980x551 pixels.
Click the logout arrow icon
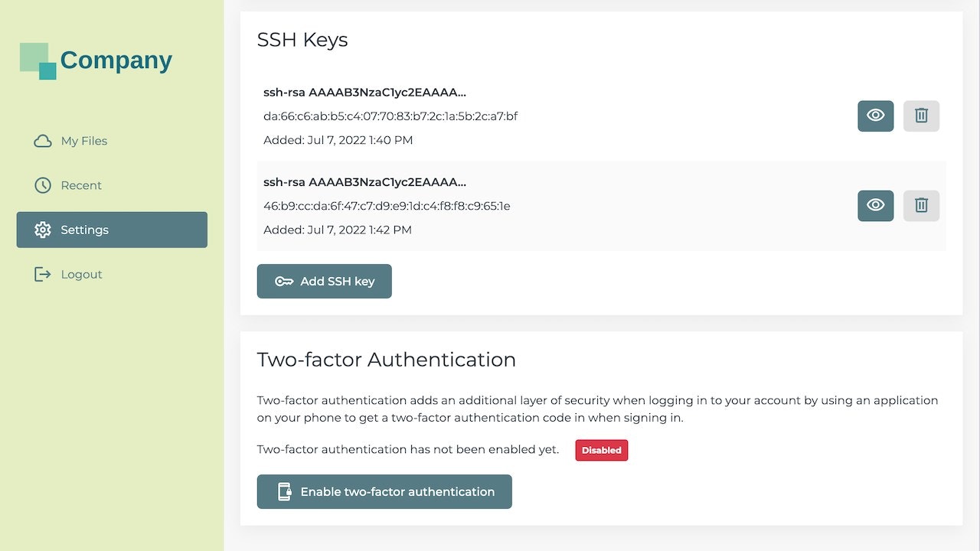(x=43, y=274)
